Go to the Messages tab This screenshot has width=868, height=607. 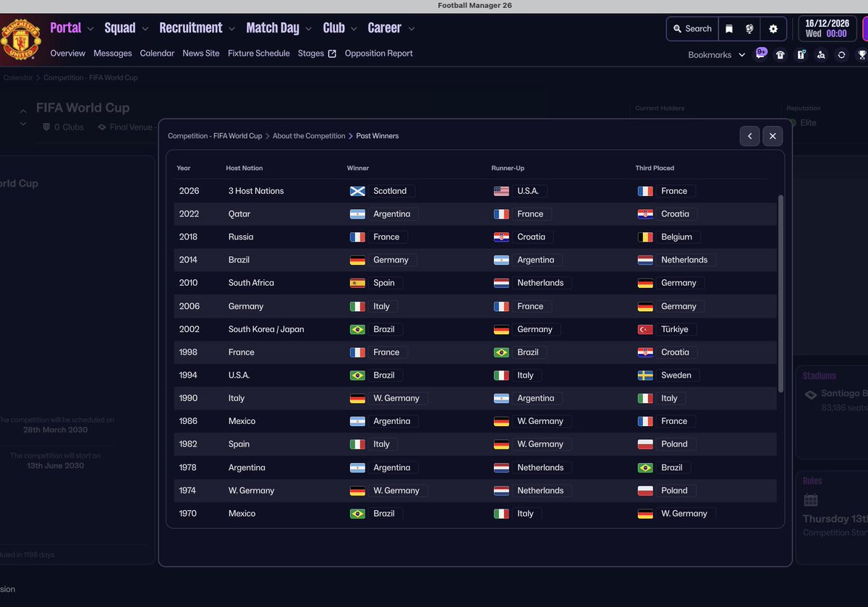point(113,54)
